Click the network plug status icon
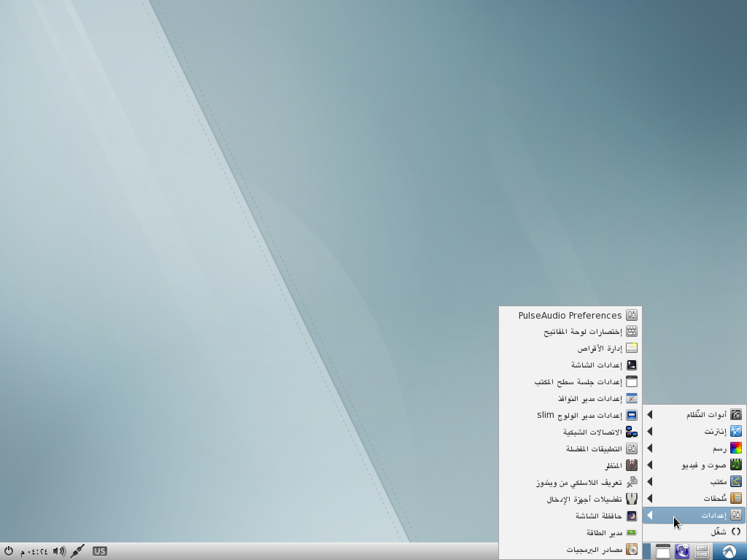 pos(77,551)
